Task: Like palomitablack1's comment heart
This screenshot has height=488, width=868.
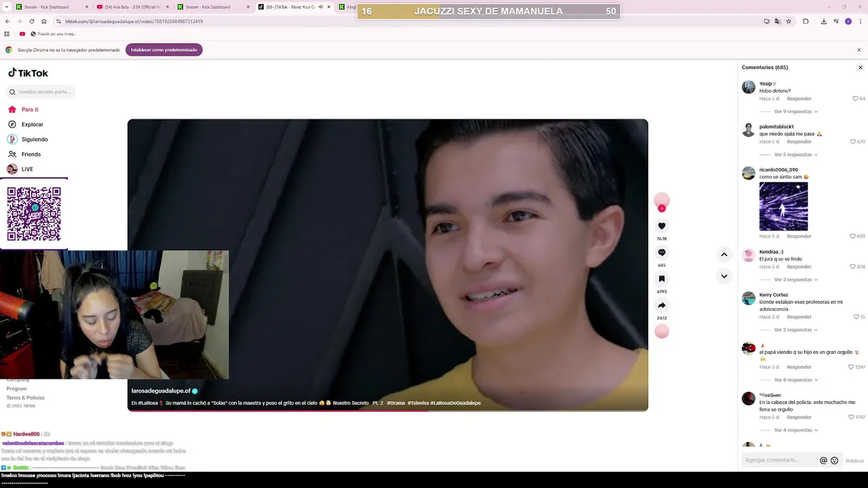Action: [x=853, y=142]
